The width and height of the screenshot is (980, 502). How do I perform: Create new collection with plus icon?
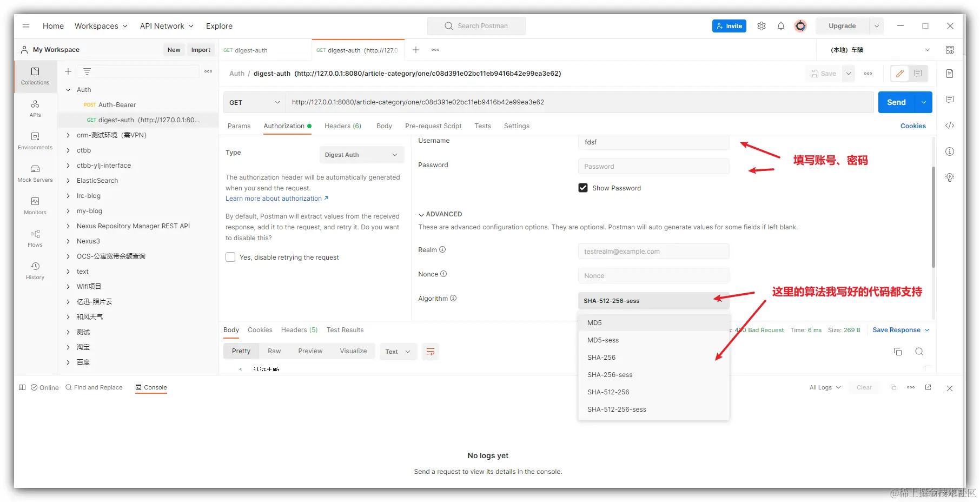click(x=68, y=71)
